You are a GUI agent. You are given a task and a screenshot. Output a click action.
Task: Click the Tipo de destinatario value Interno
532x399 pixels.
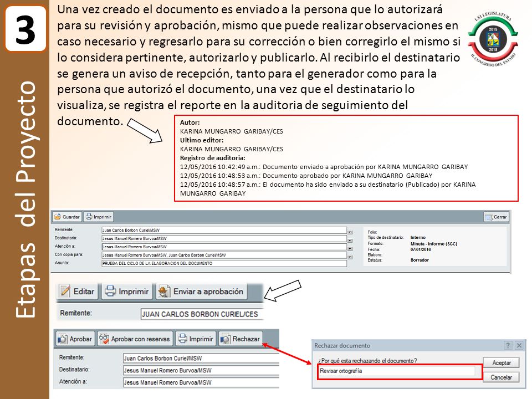pyautogui.click(x=418, y=238)
